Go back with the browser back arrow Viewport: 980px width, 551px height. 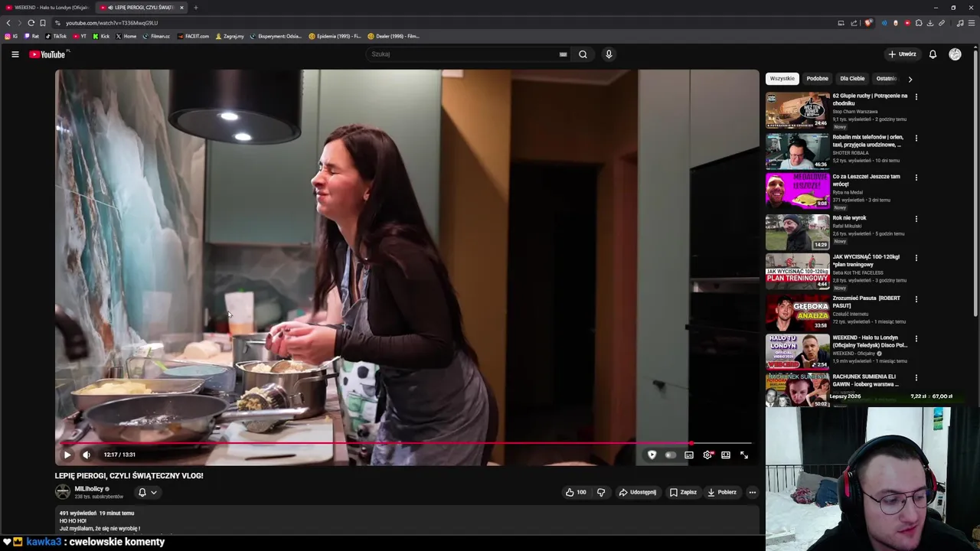pos(8,23)
